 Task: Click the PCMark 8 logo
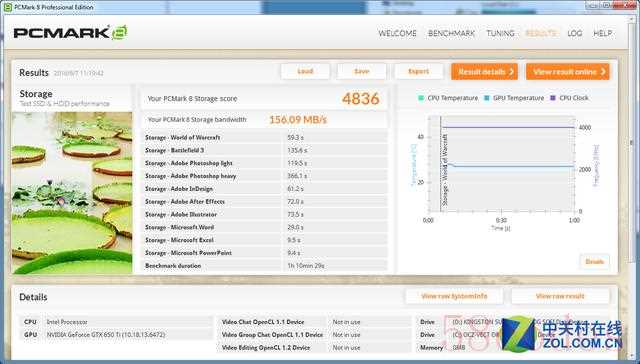(x=70, y=33)
